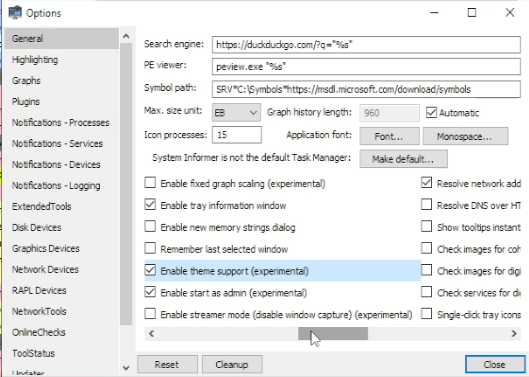This screenshot has width=529, height=377.
Task: Click in the Symbol path field
Action: 366,89
